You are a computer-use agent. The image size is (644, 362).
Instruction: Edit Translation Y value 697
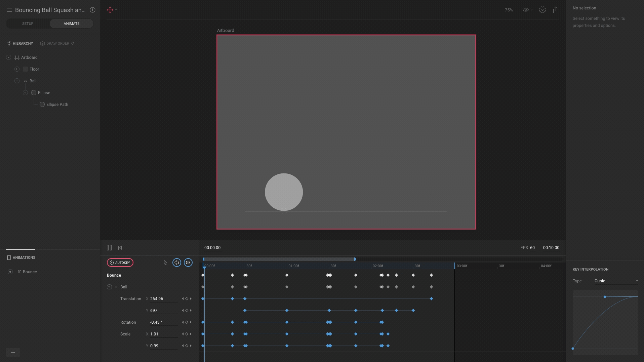164,311
